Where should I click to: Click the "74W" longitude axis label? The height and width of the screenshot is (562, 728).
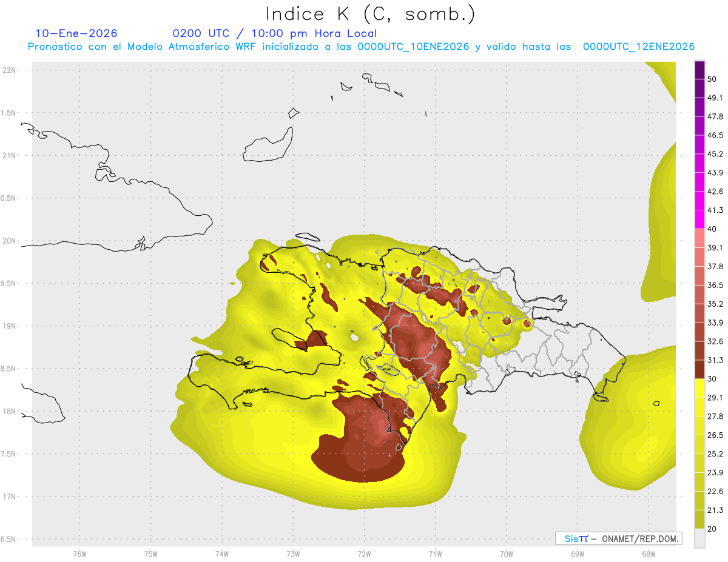(222, 554)
